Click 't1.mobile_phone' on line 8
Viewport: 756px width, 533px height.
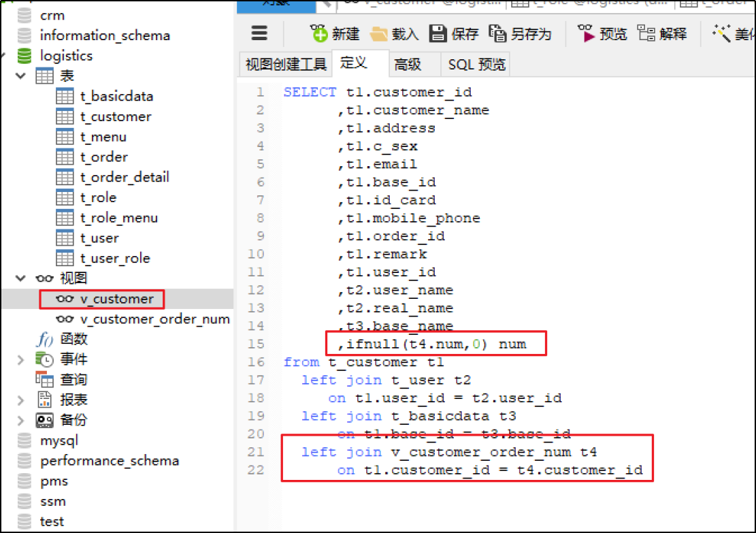click(x=413, y=219)
